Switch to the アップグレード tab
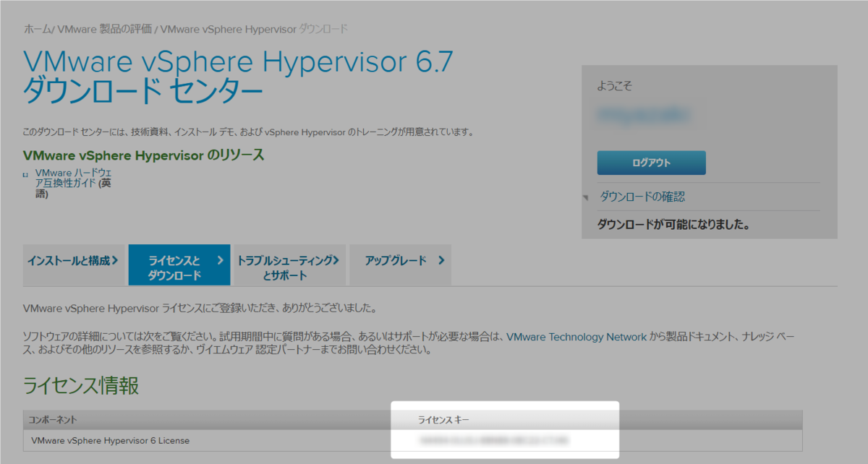Image resolution: width=868 pixels, height=464 pixels. click(401, 265)
